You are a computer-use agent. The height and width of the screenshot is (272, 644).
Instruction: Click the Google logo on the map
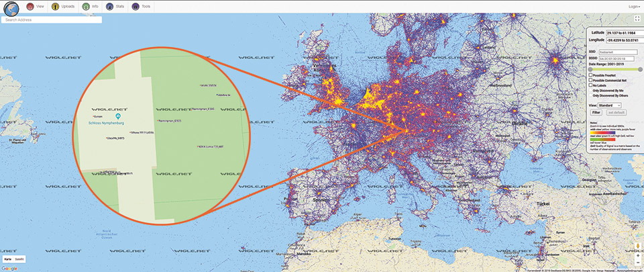pyautogui.click(x=9, y=269)
